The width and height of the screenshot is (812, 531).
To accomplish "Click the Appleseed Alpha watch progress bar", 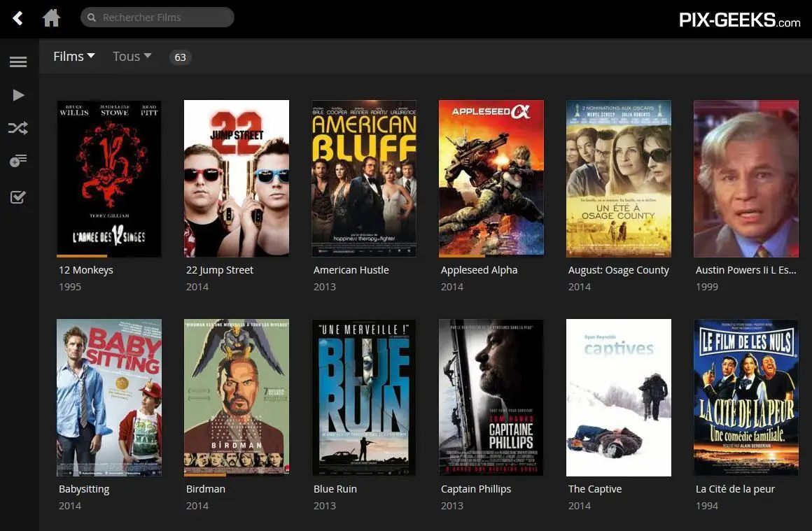I will [x=462, y=255].
